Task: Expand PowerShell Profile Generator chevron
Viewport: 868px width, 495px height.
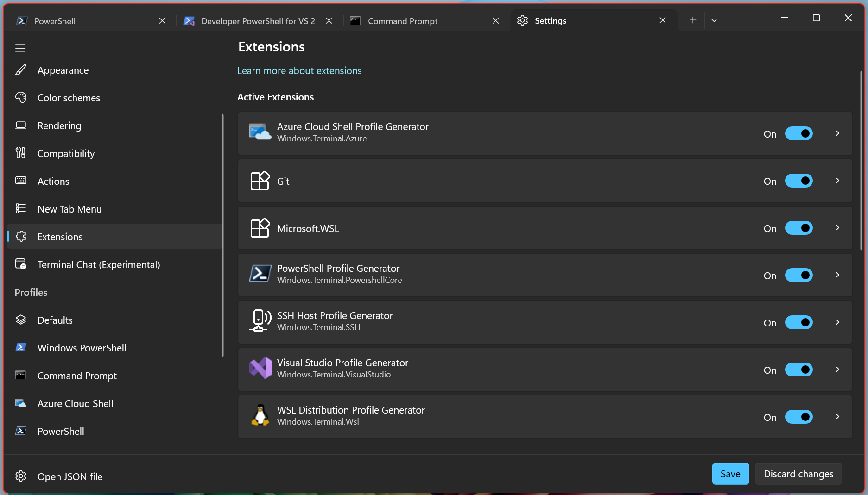Action: [x=837, y=275]
